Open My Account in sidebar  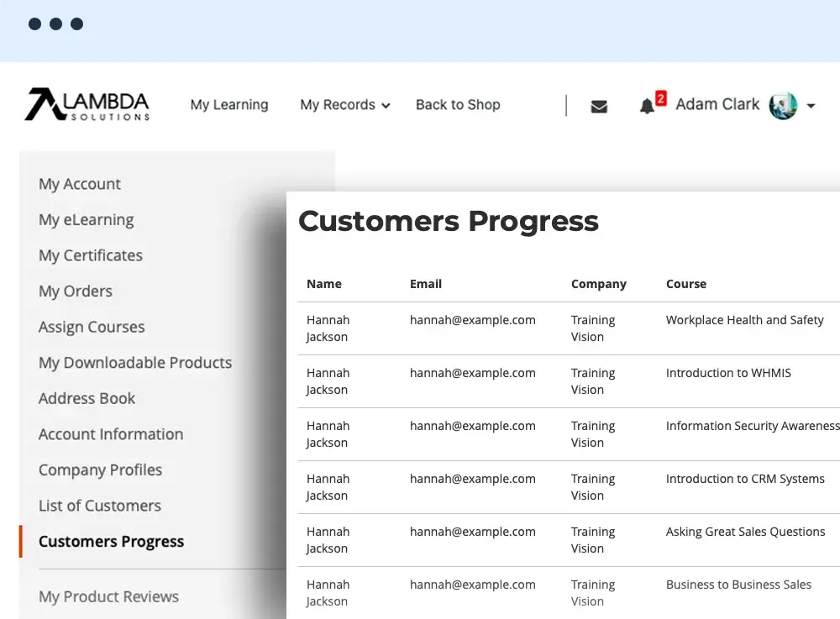pyautogui.click(x=80, y=184)
